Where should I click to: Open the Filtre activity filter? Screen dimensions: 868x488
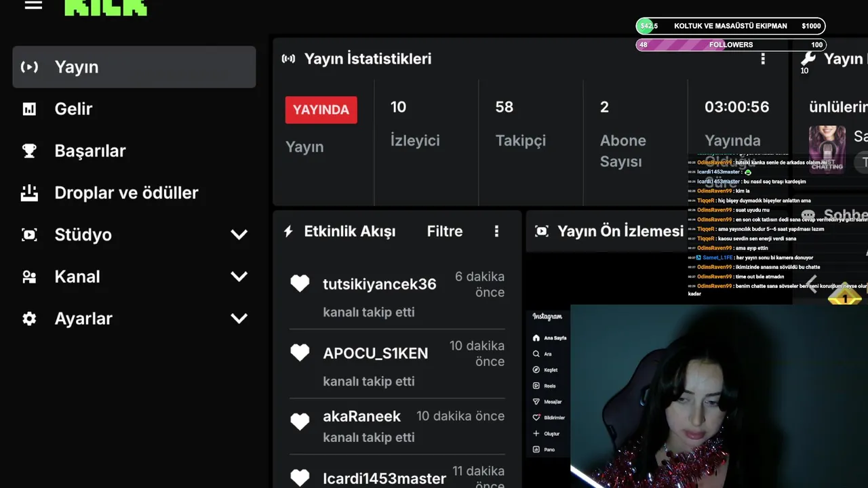point(445,232)
